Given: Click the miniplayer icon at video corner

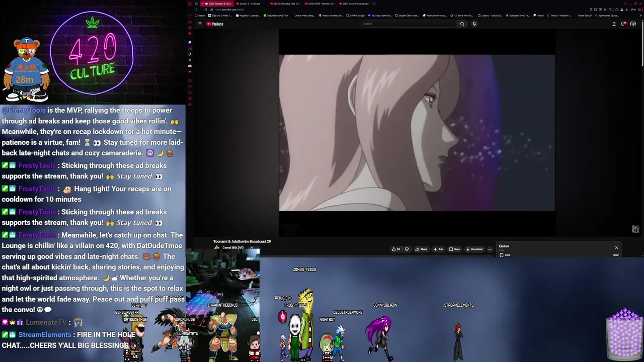Looking at the screenshot, I should click(x=635, y=229).
